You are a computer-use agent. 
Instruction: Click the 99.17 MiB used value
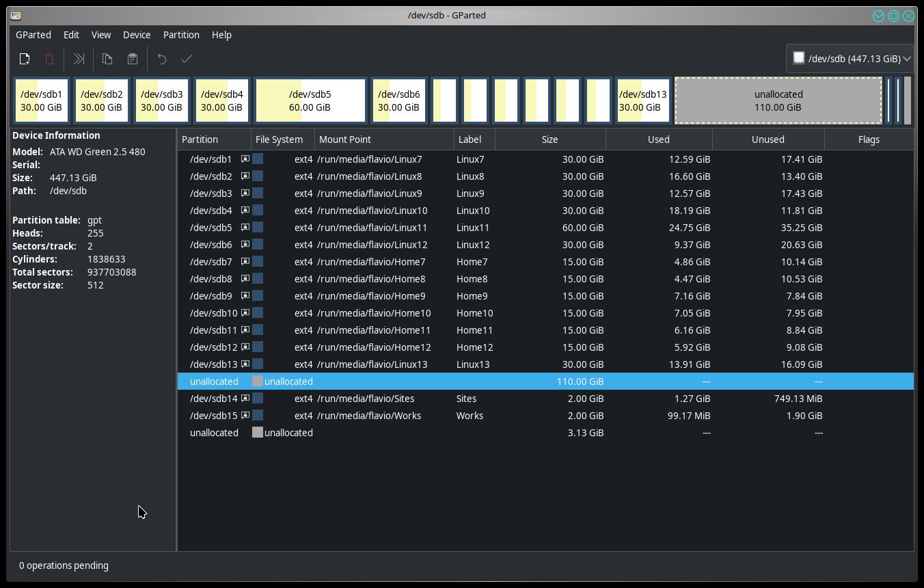(x=689, y=416)
